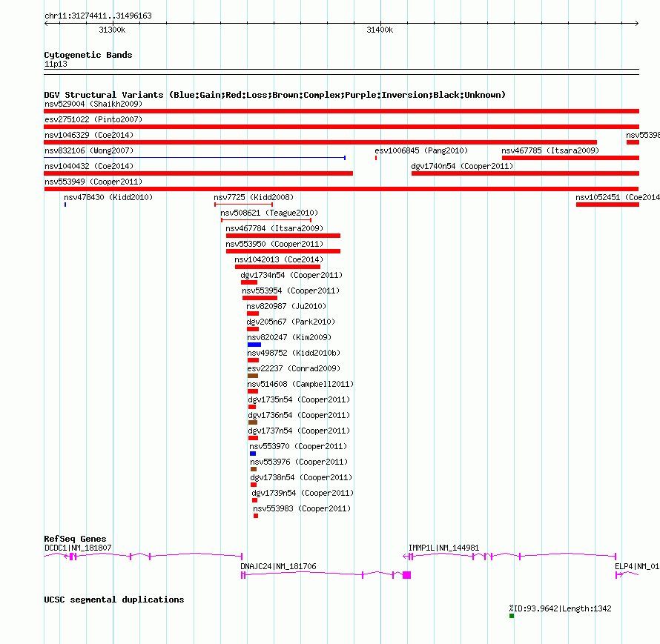Click the brown block under dgv1736n54 (Cooper2011)
The image size is (660, 644).
point(253,422)
